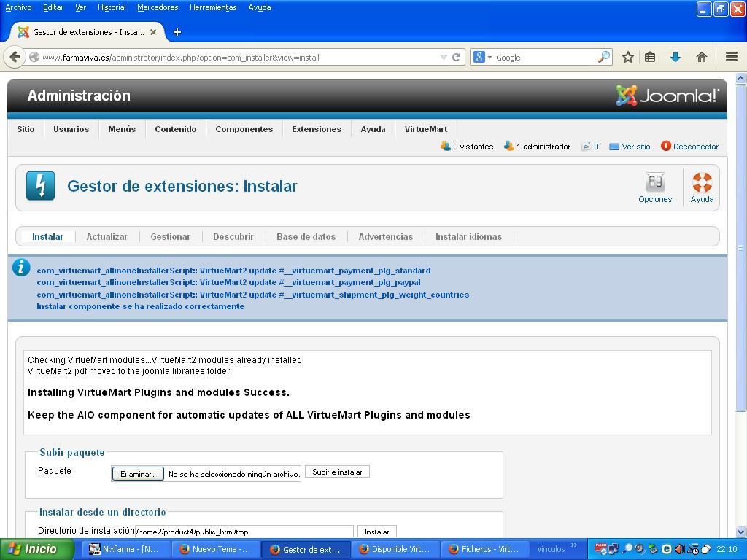Click the page scrollbar up arrow
Viewport: 747px width, 560px height.
pos(741,79)
